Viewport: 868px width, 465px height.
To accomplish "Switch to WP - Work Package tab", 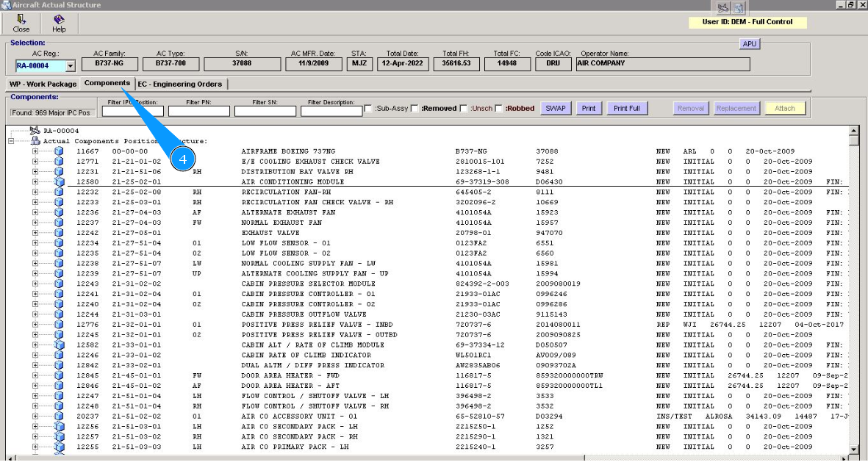I will pyautogui.click(x=43, y=84).
